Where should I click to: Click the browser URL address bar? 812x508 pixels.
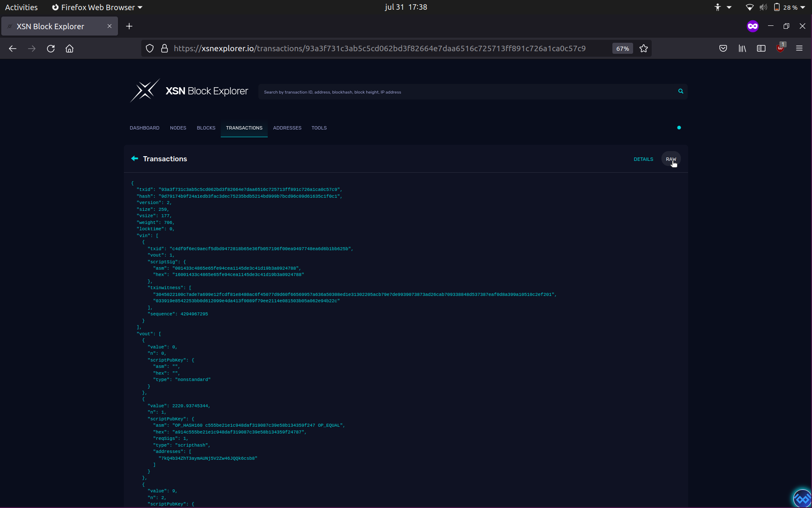pyautogui.click(x=379, y=49)
